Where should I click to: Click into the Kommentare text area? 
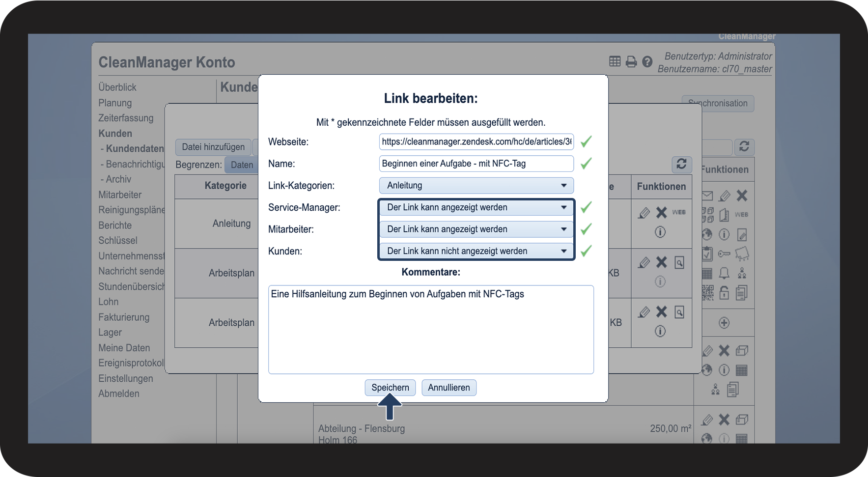(431, 330)
